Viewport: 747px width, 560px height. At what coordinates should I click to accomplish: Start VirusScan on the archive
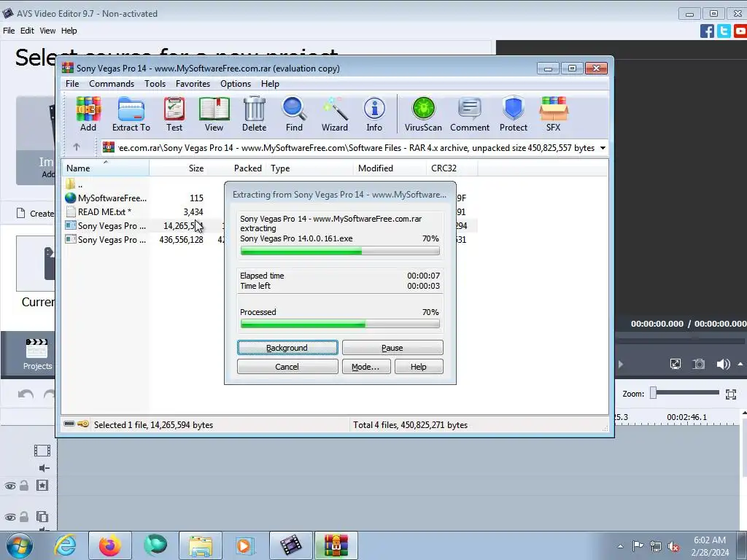(423, 114)
